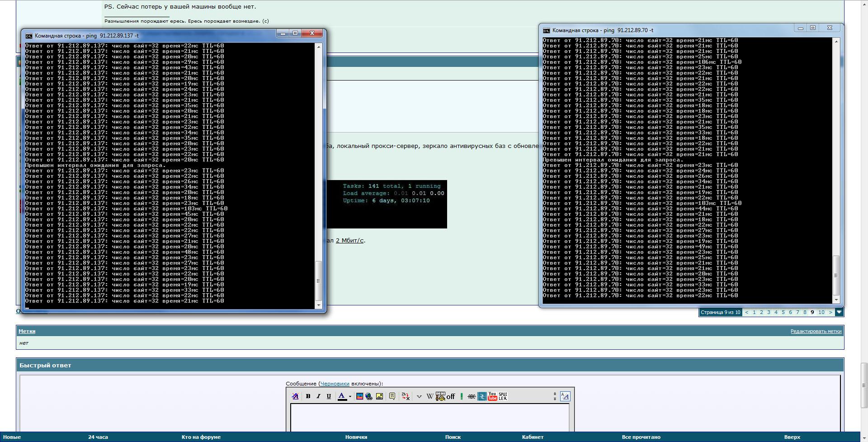The image size is (868, 442).
Task: Open Кто на форуме in the bottom bar
Action: click(x=201, y=437)
